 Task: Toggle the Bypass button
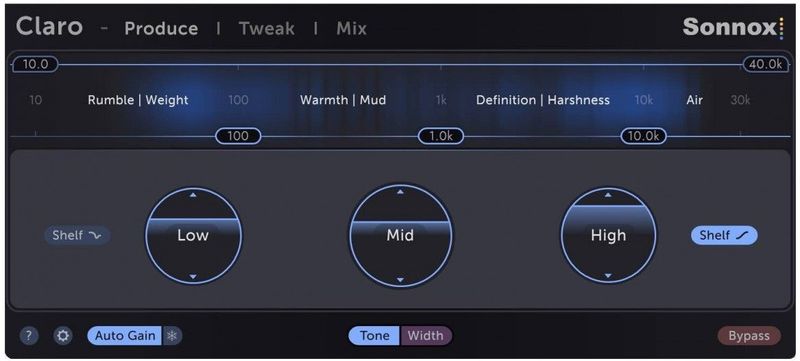749,336
